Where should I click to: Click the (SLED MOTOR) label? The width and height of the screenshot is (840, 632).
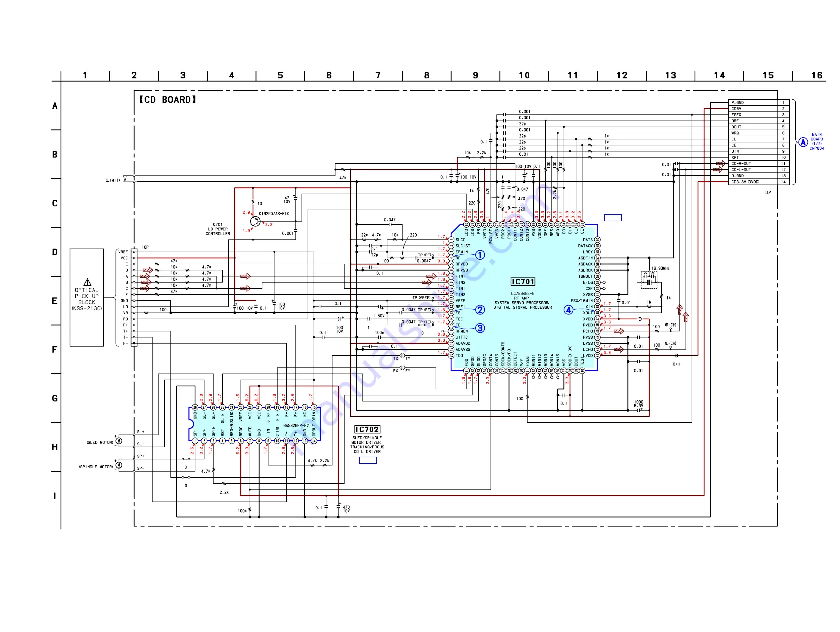100,442
